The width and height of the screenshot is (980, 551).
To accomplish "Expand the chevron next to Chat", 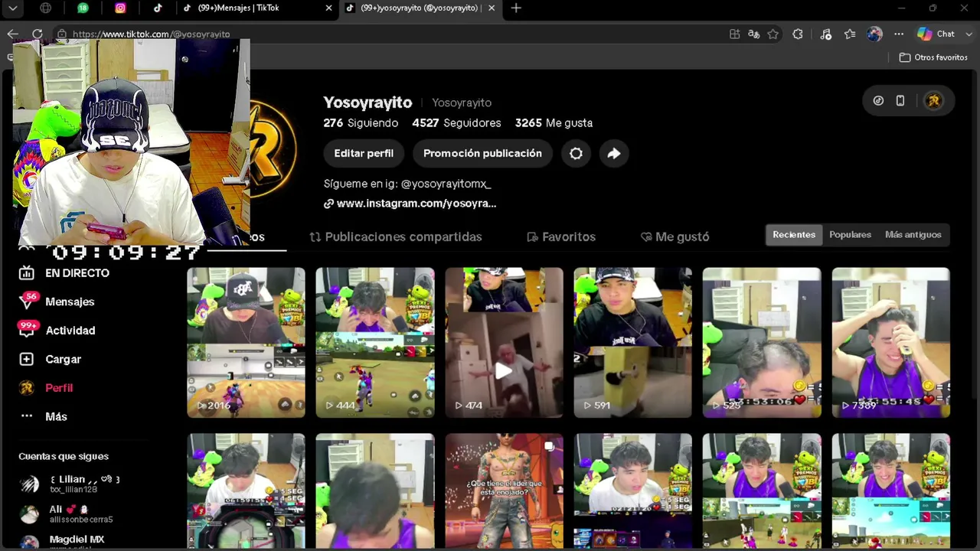I will pyautogui.click(x=969, y=34).
